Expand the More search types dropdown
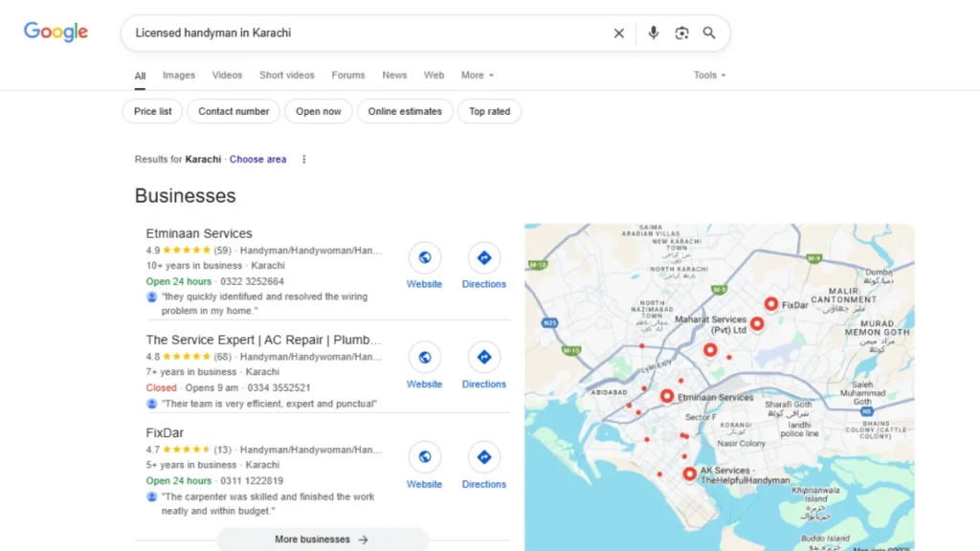980x551 pixels. click(477, 75)
